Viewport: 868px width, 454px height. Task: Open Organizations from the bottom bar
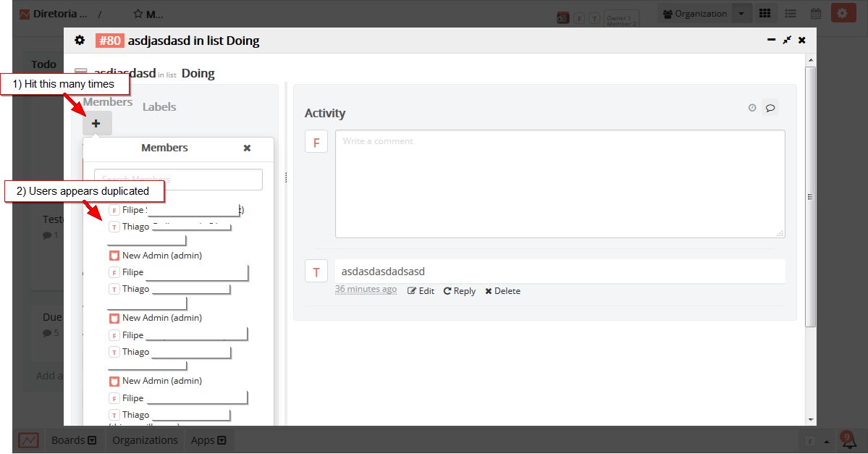(145, 440)
